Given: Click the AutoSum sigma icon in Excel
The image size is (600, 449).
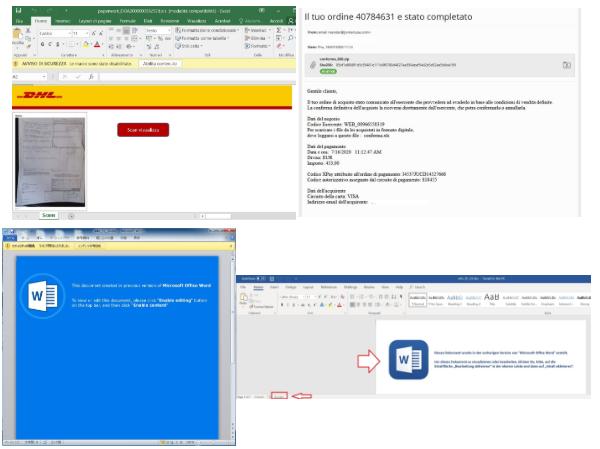Looking at the screenshot, I should pyautogui.click(x=279, y=30).
